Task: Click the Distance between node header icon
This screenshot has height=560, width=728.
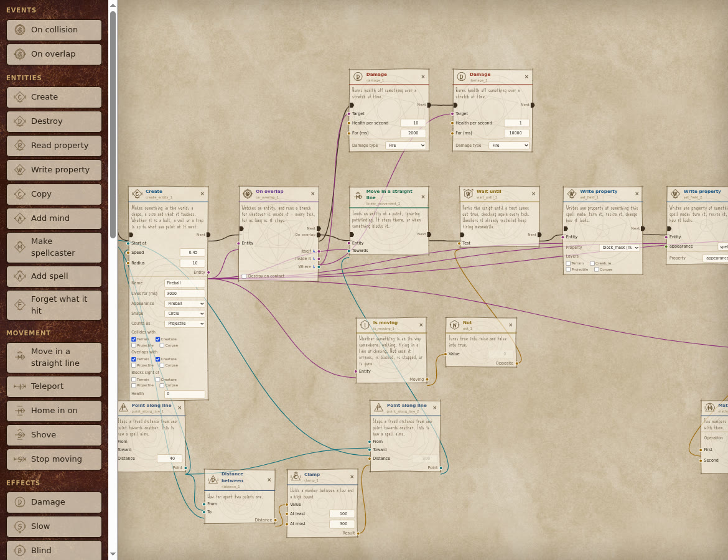Action: click(x=213, y=480)
